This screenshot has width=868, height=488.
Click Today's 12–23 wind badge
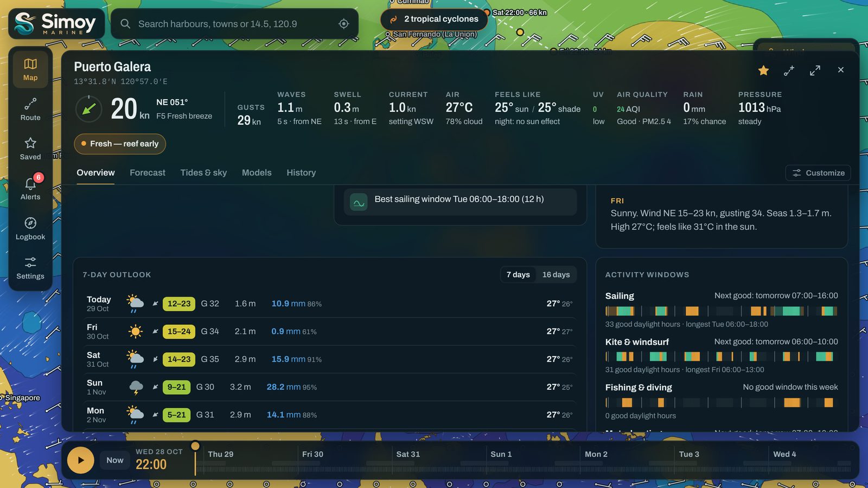(x=178, y=304)
